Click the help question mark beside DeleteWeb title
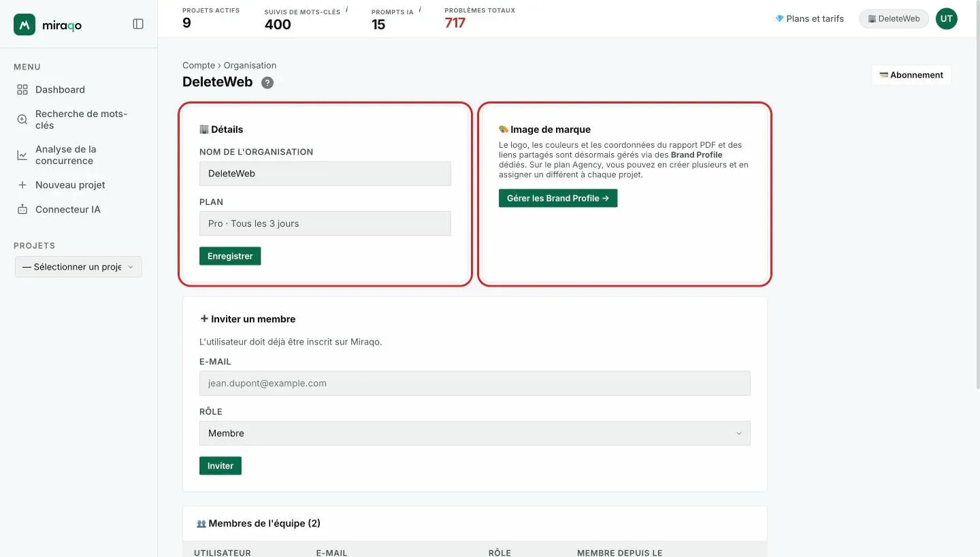 (x=267, y=82)
